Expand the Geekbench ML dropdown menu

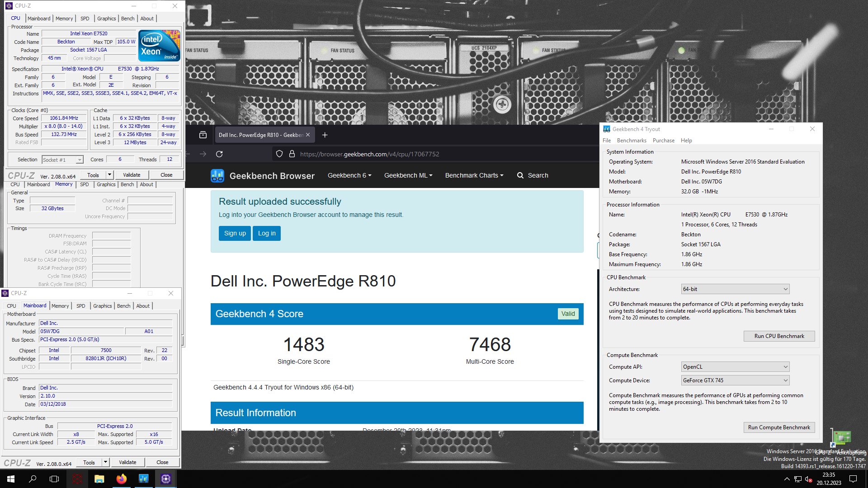[408, 175]
